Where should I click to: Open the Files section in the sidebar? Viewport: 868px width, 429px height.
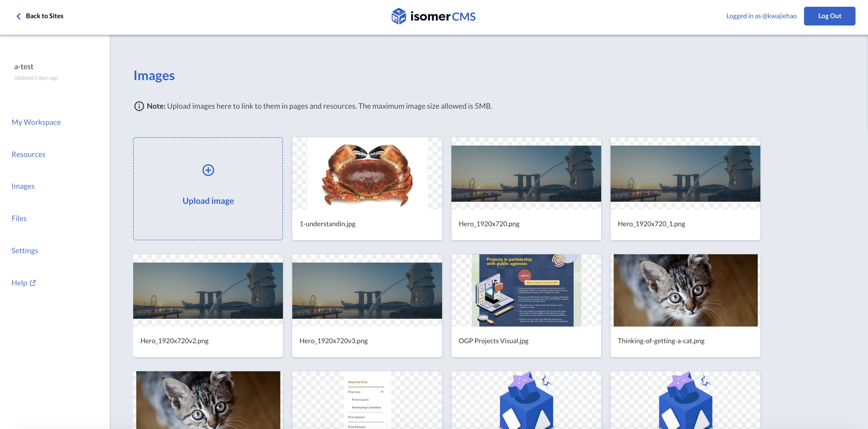[x=19, y=218]
